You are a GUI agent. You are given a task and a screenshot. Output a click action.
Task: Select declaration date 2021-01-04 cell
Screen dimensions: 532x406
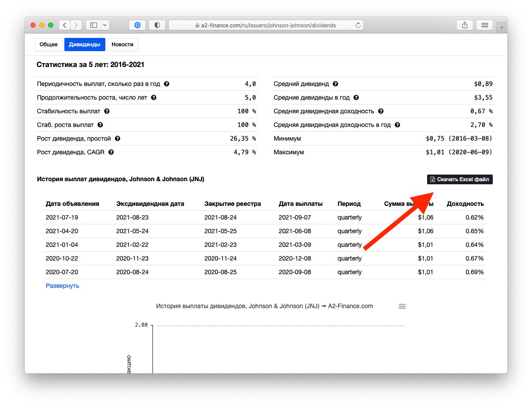[62, 245]
